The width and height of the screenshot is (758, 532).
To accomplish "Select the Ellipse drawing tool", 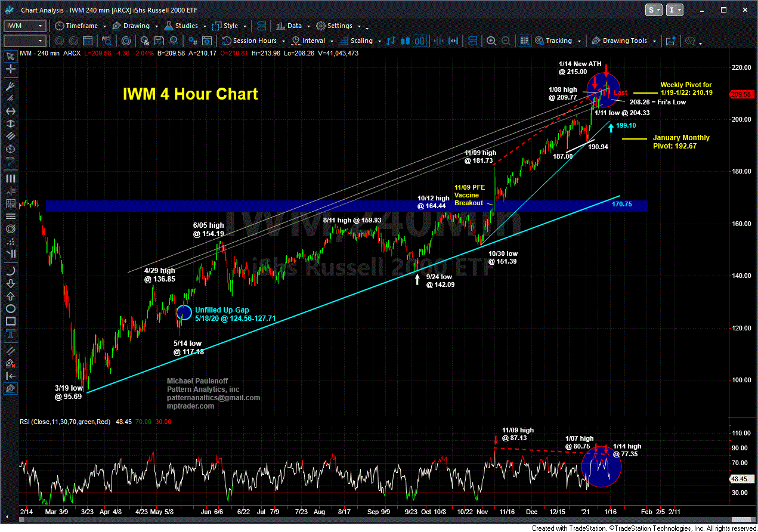I will tap(11, 309).
